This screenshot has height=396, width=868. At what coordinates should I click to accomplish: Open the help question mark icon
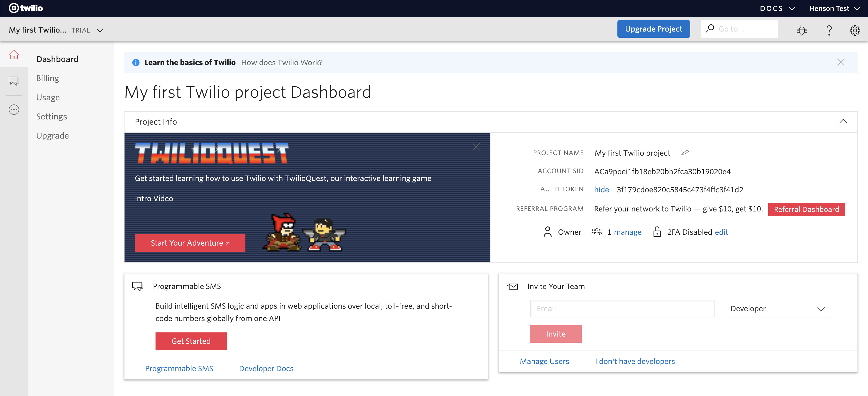pos(829,30)
